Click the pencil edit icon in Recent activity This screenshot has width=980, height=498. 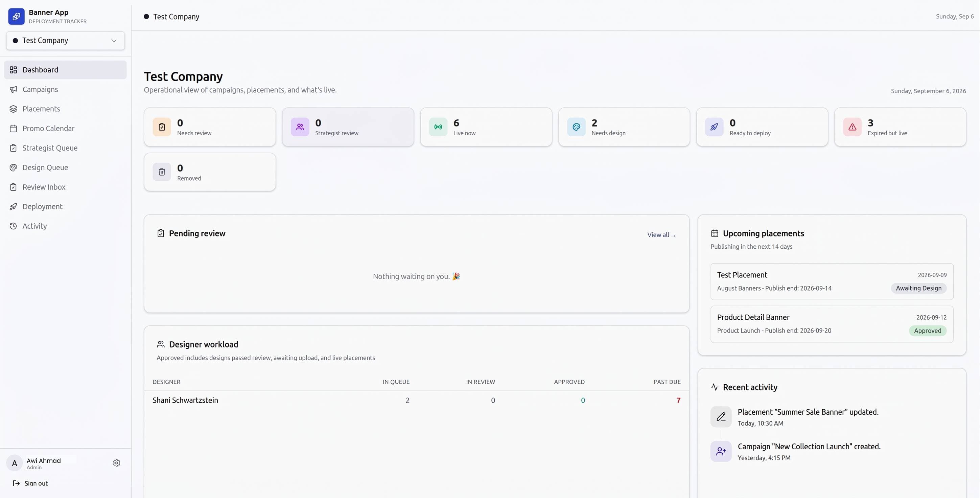click(721, 417)
